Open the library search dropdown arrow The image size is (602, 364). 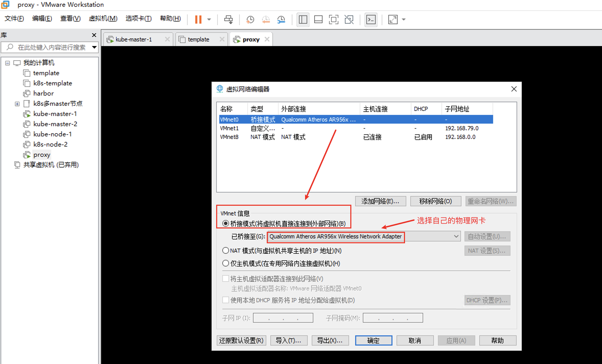(94, 47)
